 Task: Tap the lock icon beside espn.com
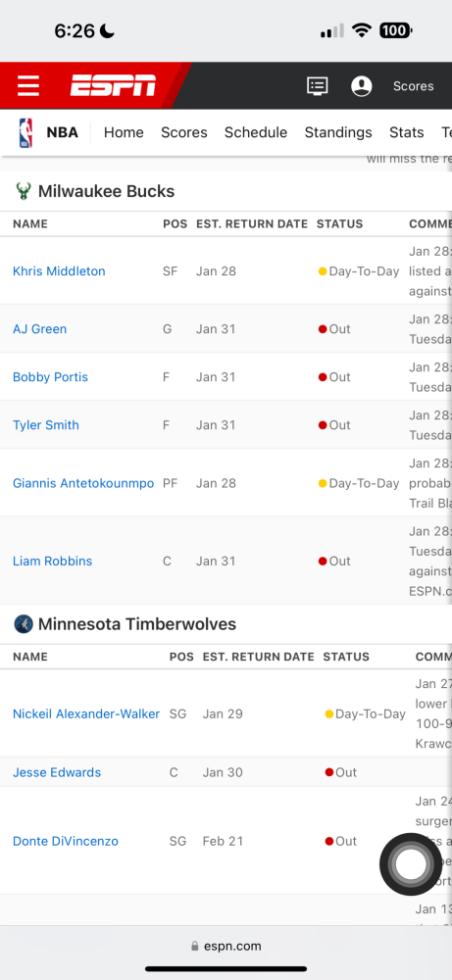(x=195, y=947)
